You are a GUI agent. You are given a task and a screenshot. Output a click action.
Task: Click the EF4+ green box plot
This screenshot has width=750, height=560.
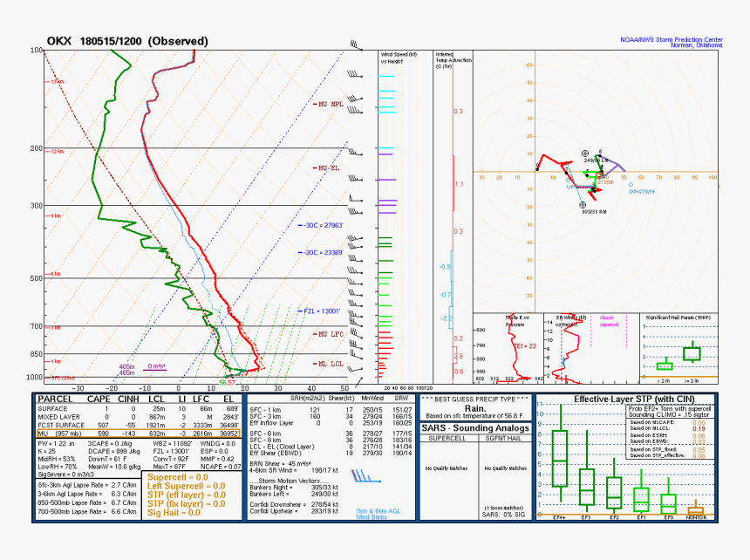[x=560, y=458]
